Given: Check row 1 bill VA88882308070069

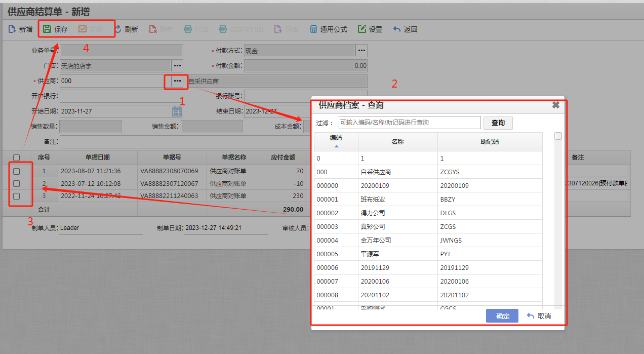Looking at the screenshot, I should click(17, 171).
